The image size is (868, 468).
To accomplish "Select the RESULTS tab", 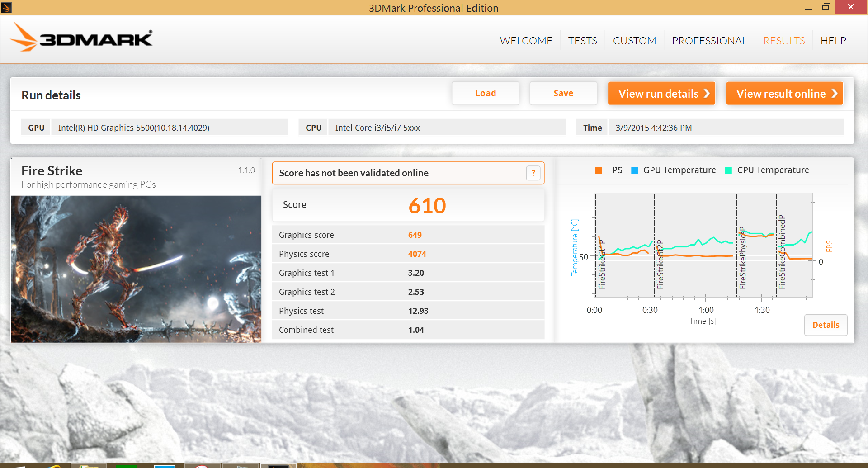I will click(x=784, y=41).
